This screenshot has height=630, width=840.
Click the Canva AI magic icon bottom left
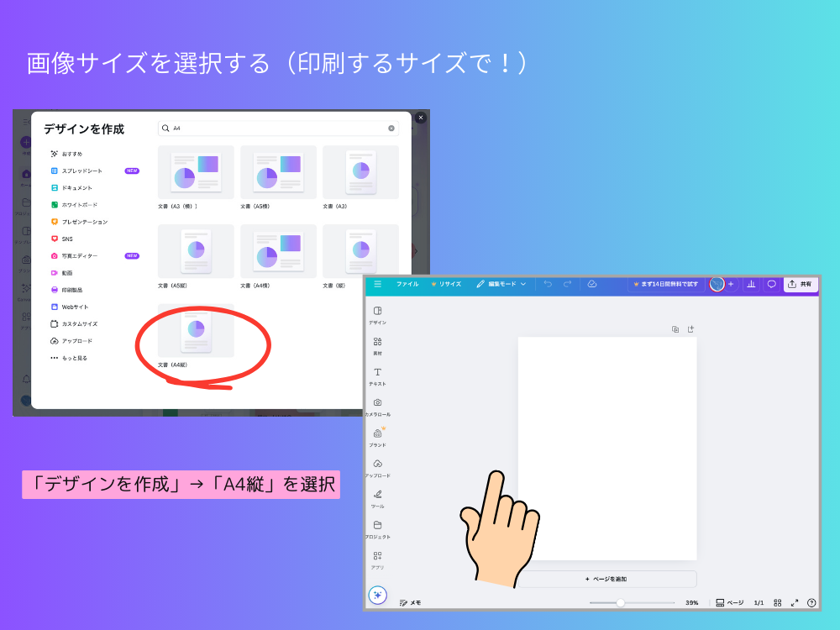378,596
